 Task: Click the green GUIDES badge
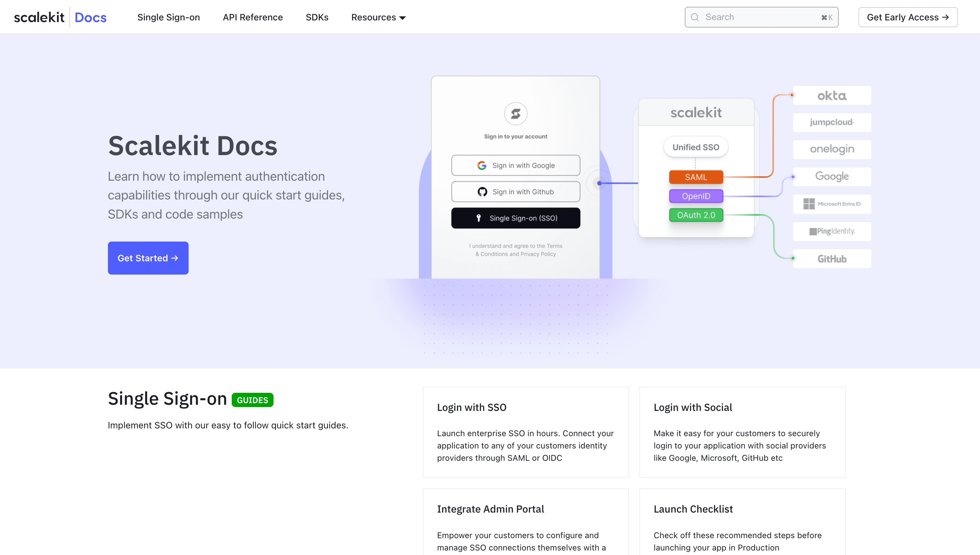point(252,400)
